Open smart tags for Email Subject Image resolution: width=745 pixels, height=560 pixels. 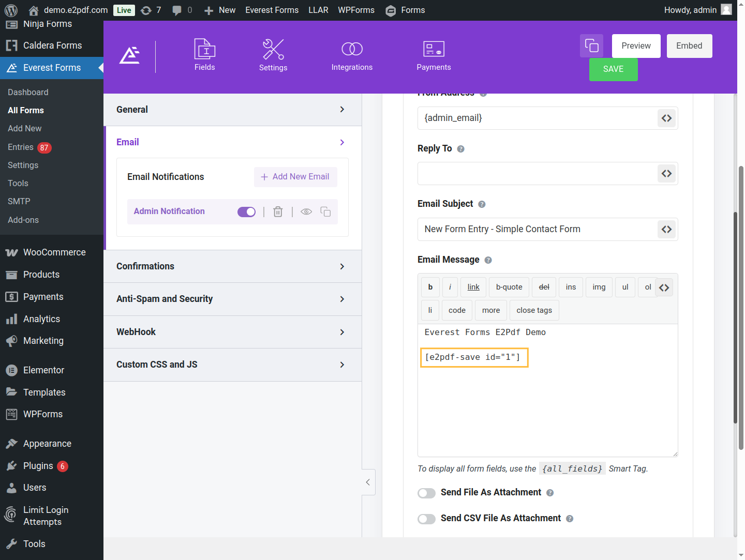coord(666,229)
